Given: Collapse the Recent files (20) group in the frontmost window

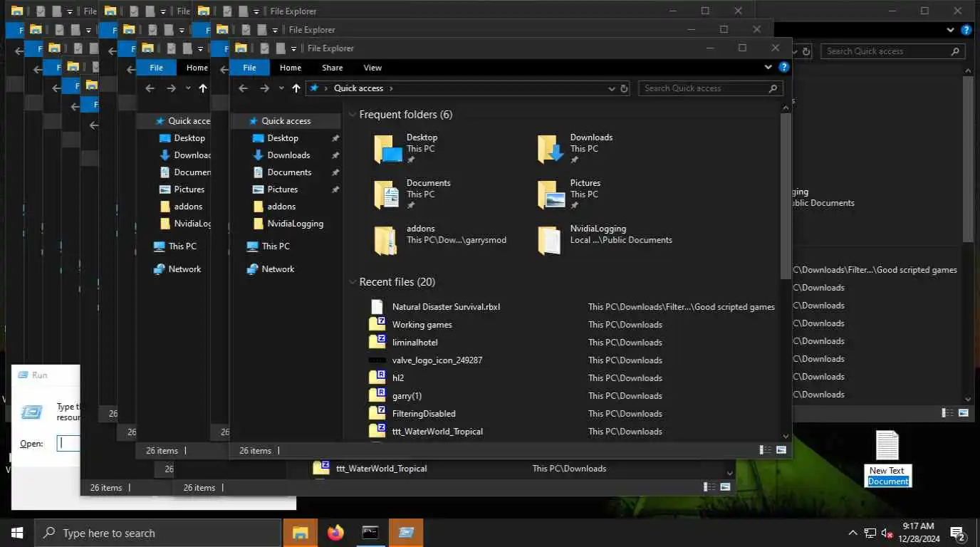Looking at the screenshot, I should 353,282.
